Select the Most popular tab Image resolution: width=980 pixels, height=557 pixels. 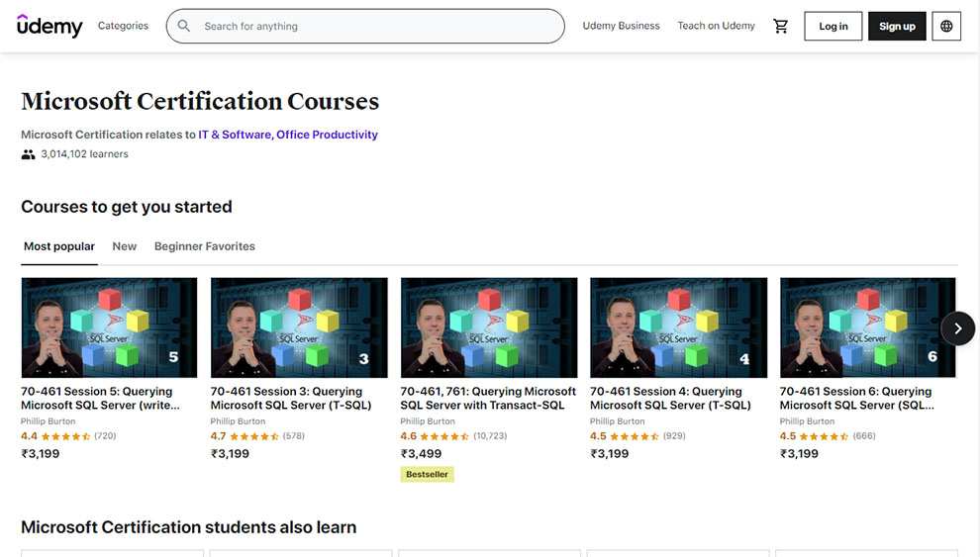click(59, 246)
